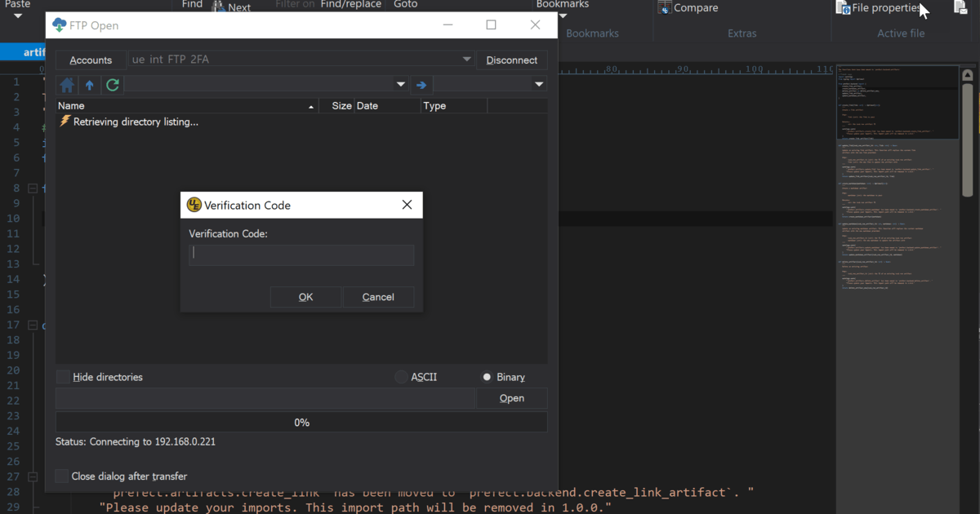Go up to the parent directory icon

click(89, 84)
